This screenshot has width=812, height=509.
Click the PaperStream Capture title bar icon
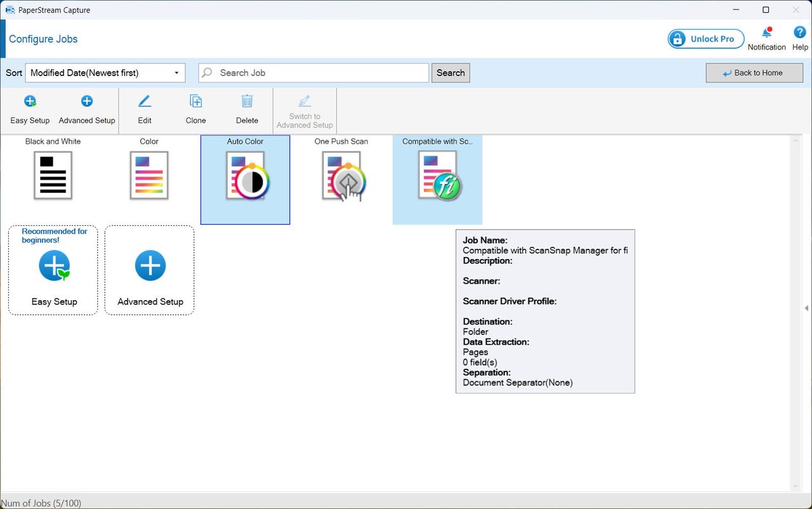[x=10, y=10]
